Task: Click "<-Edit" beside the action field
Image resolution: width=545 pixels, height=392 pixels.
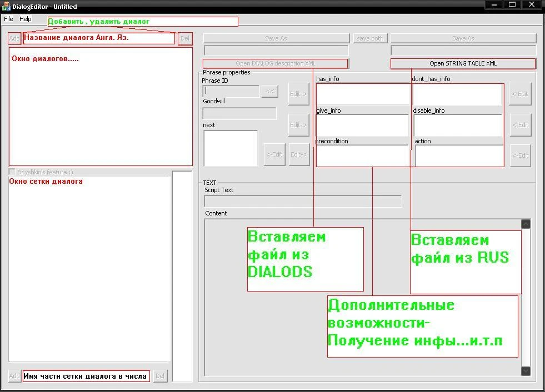Action: click(x=520, y=156)
